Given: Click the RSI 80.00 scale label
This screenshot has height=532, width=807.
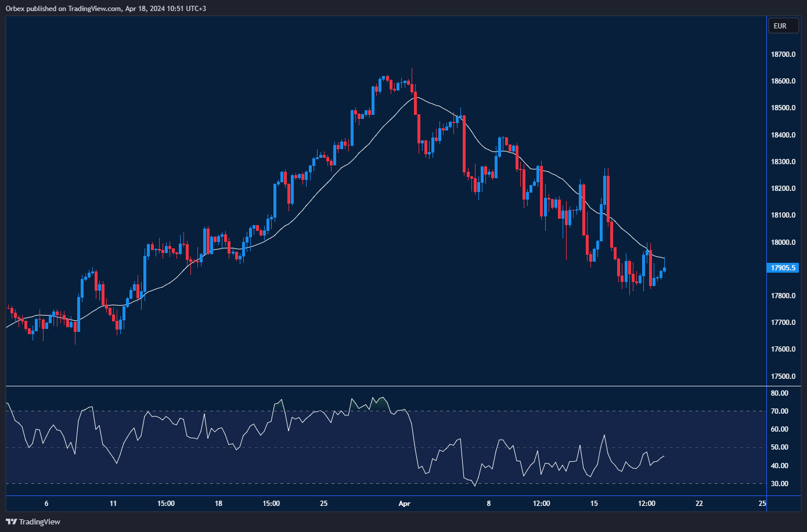Looking at the screenshot, I should tap(779, 393).
